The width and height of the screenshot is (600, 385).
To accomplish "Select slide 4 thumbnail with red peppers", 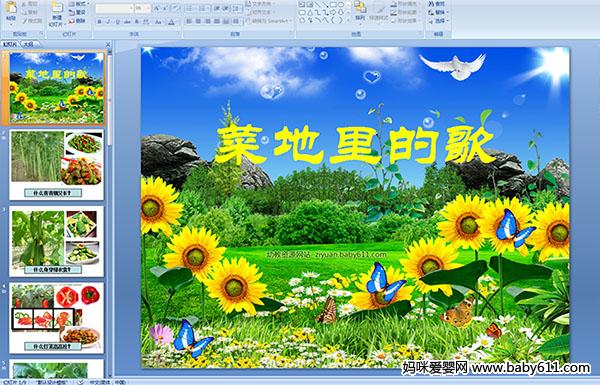I will pos(57,318).
